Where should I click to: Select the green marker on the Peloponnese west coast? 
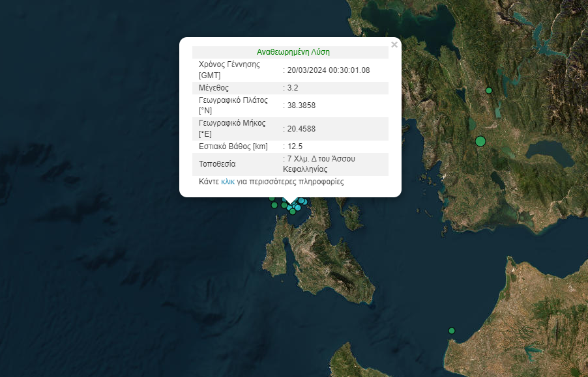(x=451, y=331)
